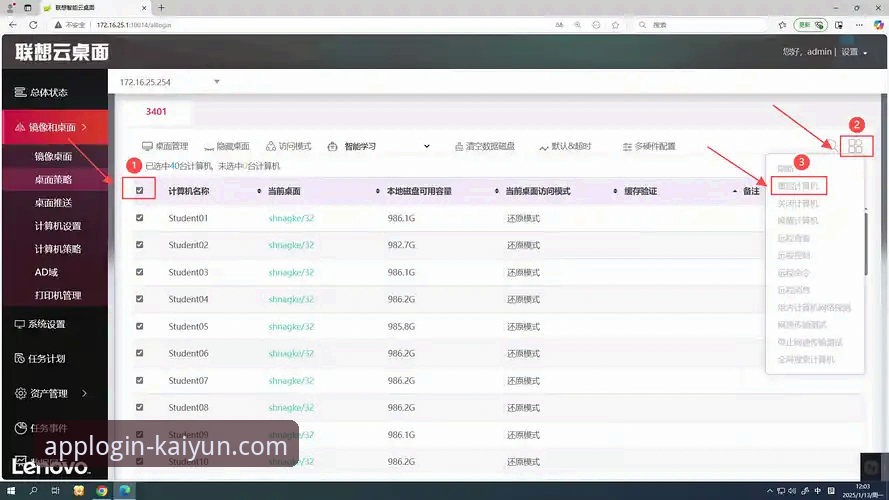The image size is (889, 500).
Task: Click the browser 搜索 search box
Action: pyautogui.click(x=703, y=25)
